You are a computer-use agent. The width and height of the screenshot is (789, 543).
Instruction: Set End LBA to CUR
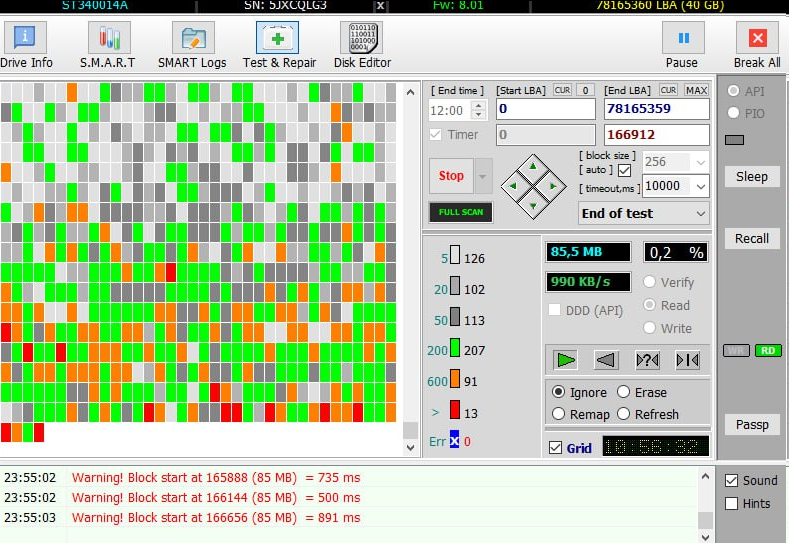pos(668,90)
